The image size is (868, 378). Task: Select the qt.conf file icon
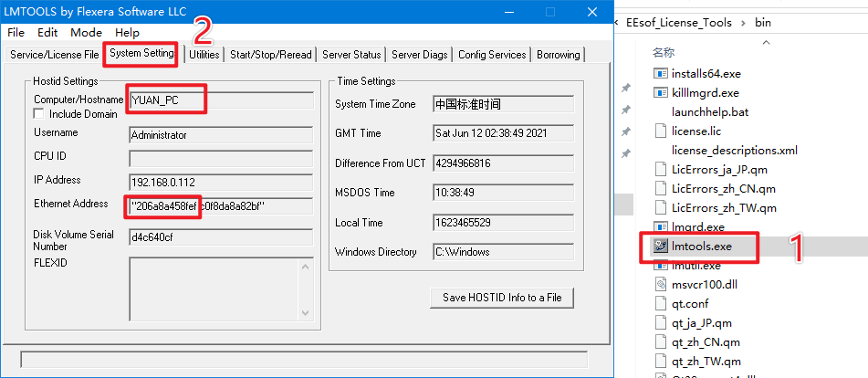pyautogui.click(x=660, y=304)
